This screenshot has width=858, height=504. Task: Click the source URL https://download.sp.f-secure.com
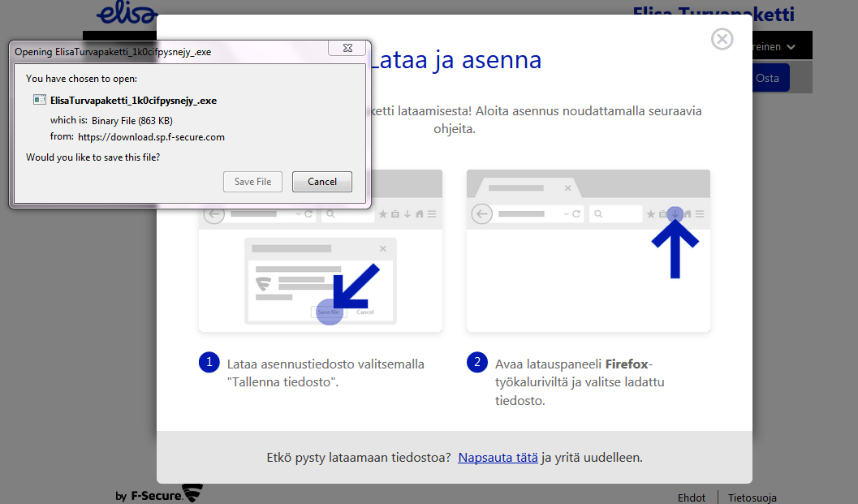[151, 137]
